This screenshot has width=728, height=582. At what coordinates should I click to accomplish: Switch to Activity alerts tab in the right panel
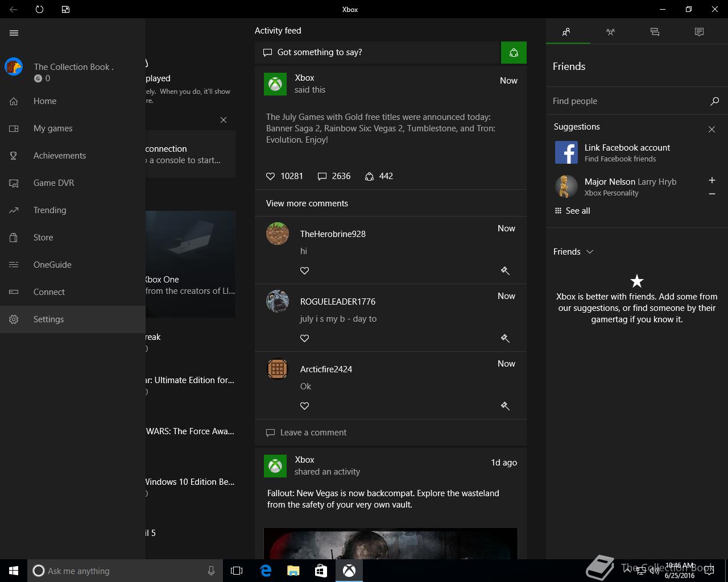(x=699, y=32)
